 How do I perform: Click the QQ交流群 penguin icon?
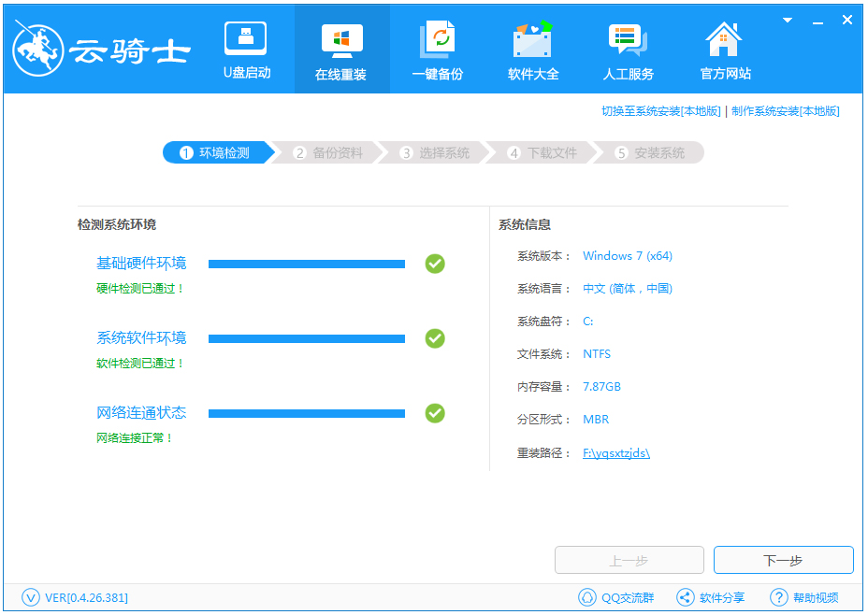click(586, 597)
